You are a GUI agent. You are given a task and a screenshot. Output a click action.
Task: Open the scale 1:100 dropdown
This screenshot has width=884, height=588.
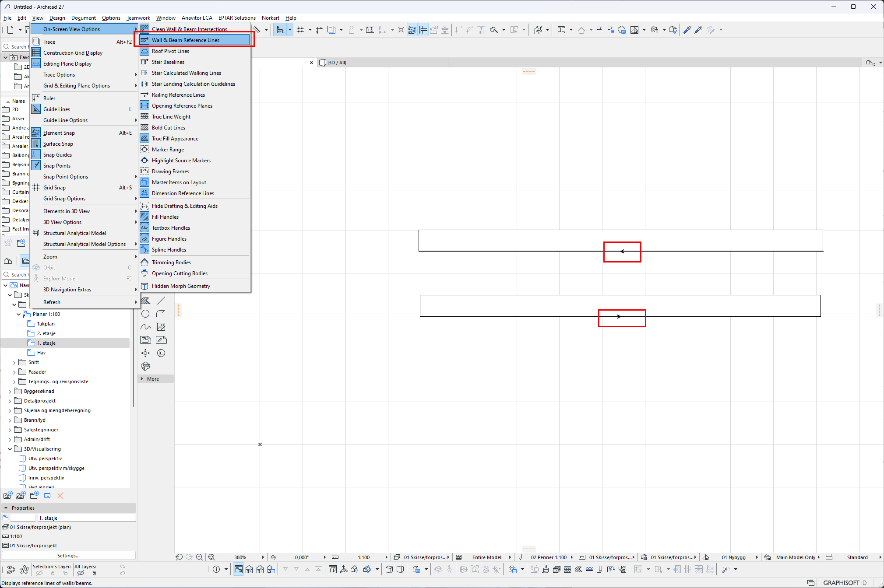pyautogui.click(x=386, y=557)
